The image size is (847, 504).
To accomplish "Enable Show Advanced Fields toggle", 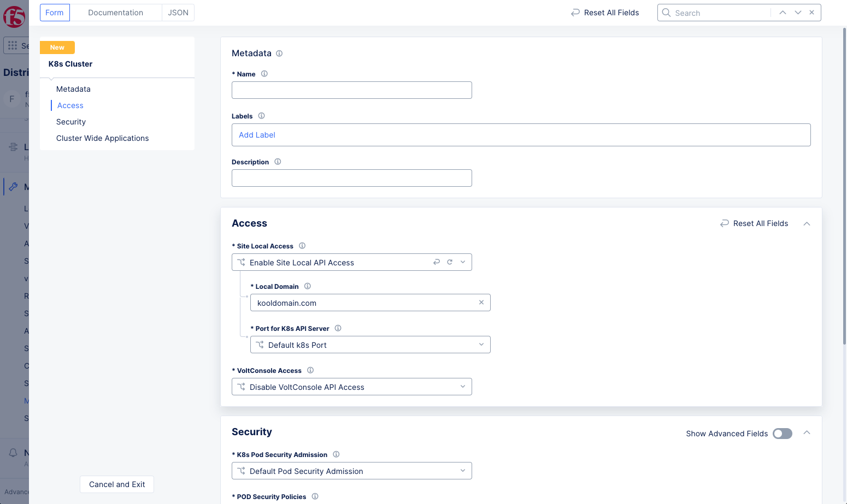I will (782, 434).
